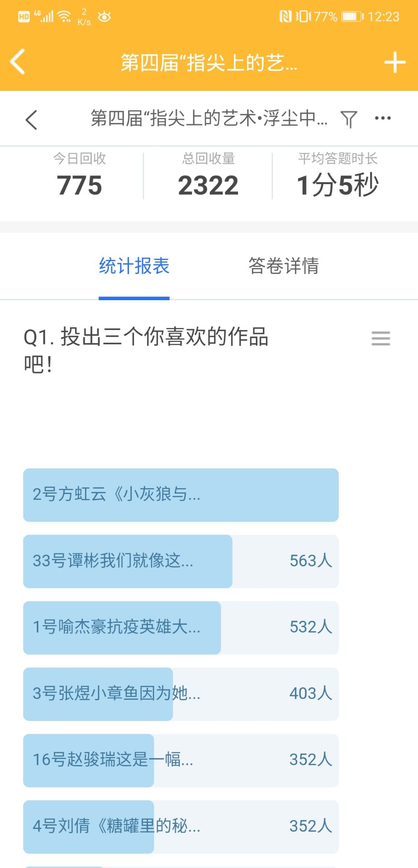418x868 pixels.
Task: Select the 3号张煜 bar with 403人
Action: pos(180,694)
